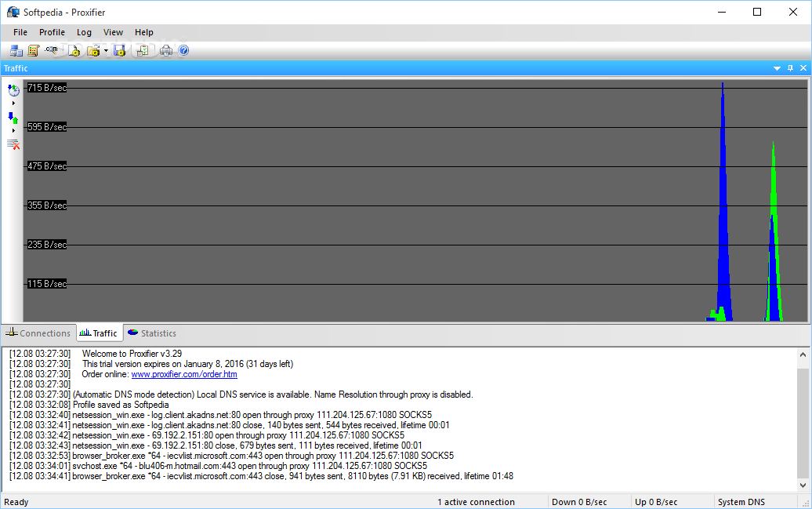Open the Proxification Rules icon
This screenshot has width=812, height=509.
point(33,50)
